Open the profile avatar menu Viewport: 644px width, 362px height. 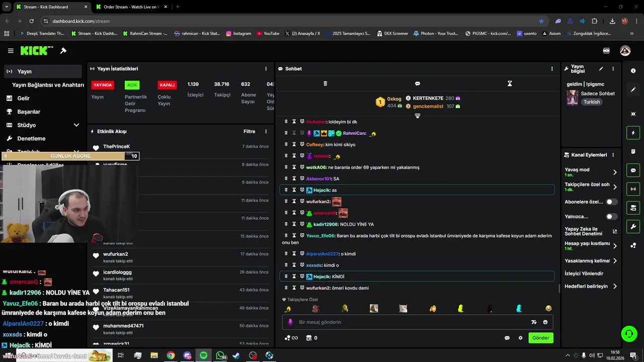pos(625,51)
